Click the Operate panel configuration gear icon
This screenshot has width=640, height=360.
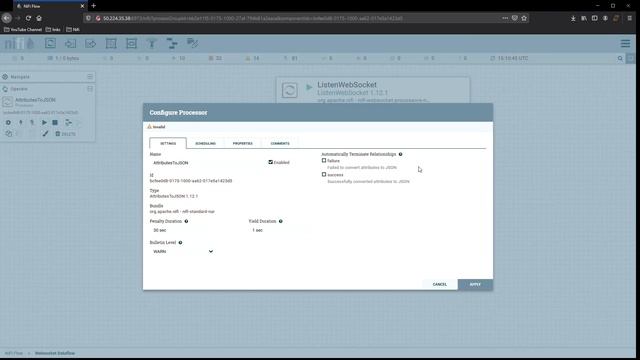8,122
